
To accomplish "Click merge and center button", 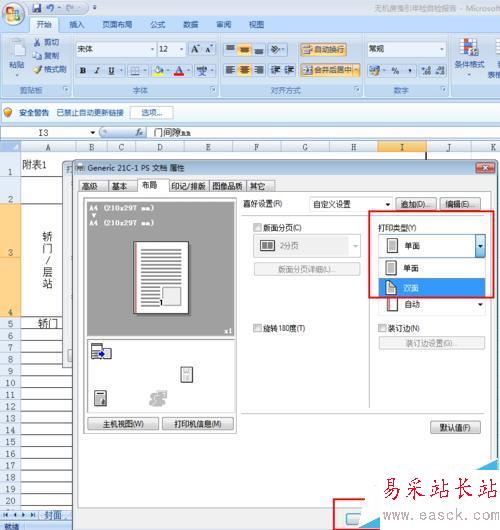I will click(327, 70).
